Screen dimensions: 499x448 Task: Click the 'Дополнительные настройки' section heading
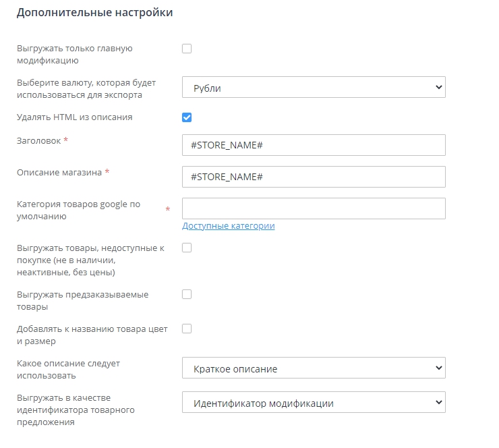94,13
